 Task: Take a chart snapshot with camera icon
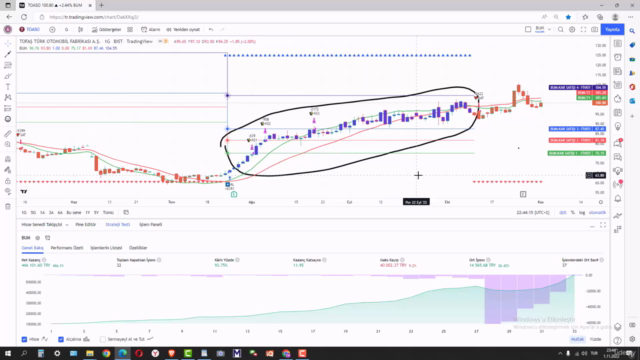click(595, 29)
